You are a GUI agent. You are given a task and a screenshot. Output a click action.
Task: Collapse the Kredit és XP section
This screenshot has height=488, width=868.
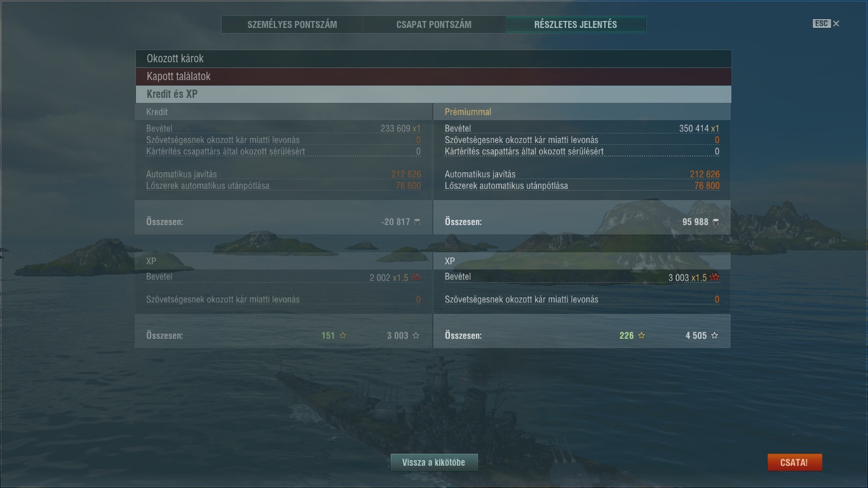[x=433, y=94]
